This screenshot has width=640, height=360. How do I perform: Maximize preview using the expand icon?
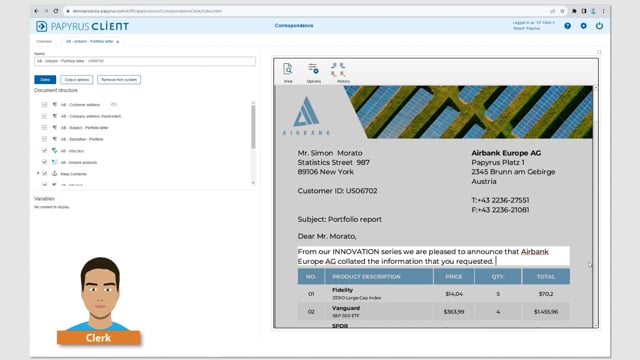coord(599,52)
